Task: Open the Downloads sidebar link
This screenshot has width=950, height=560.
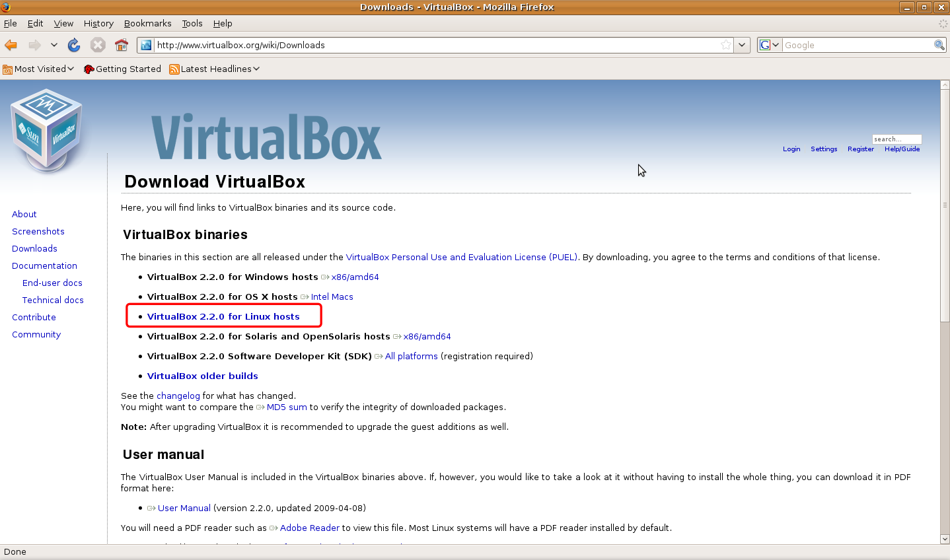Action: point(34,248)
